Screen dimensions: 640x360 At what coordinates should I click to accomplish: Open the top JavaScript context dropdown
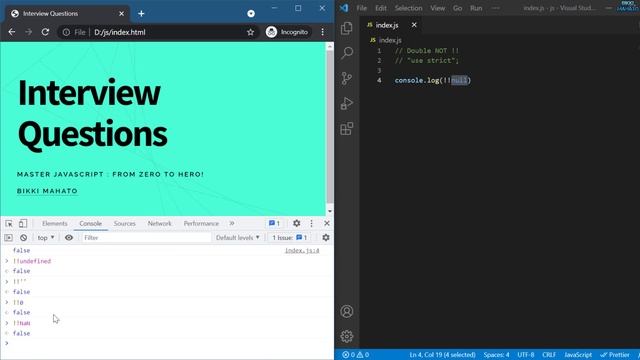point(46,238)
